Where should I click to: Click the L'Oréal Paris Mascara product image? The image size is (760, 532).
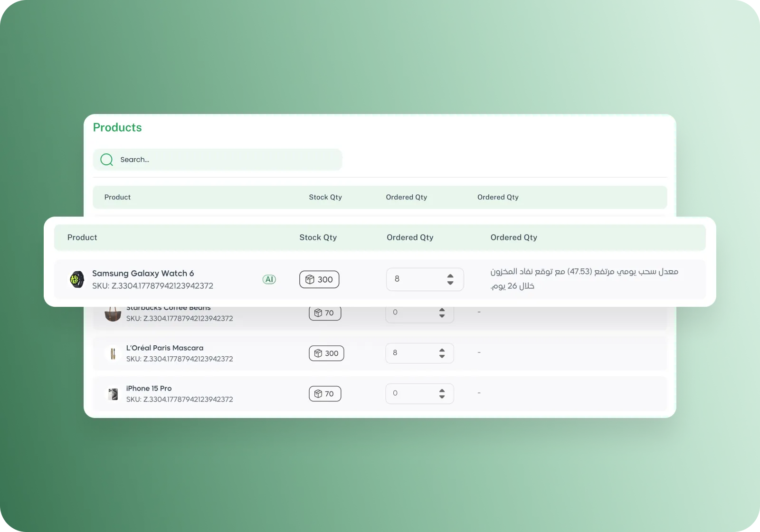click(113, 353)
